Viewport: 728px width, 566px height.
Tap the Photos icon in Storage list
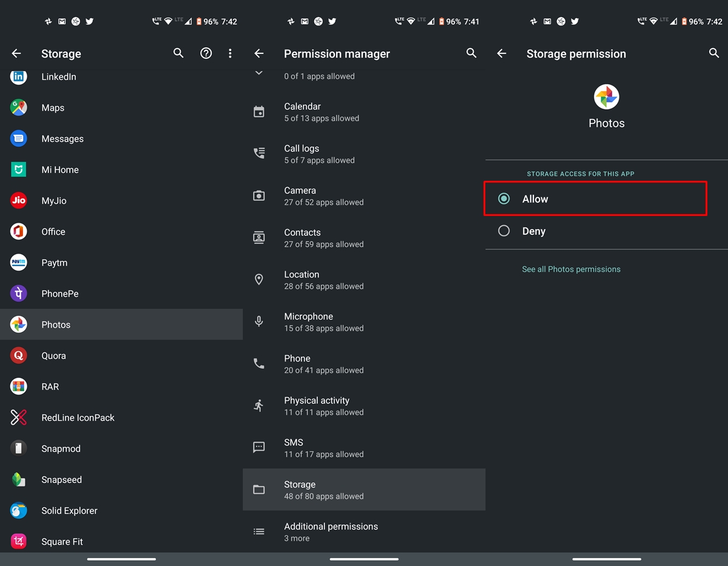pos(19,325)
